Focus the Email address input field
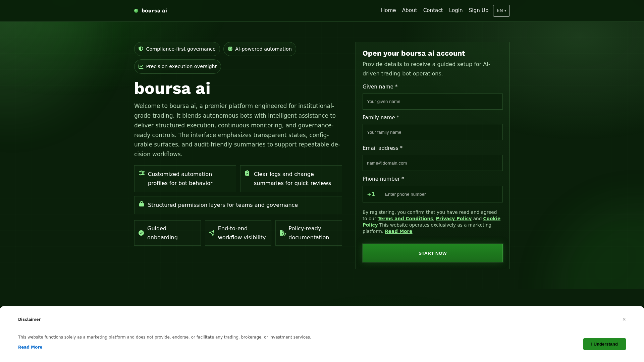The height and width of the screenshot is (362, 644). [x=433, y=163]
